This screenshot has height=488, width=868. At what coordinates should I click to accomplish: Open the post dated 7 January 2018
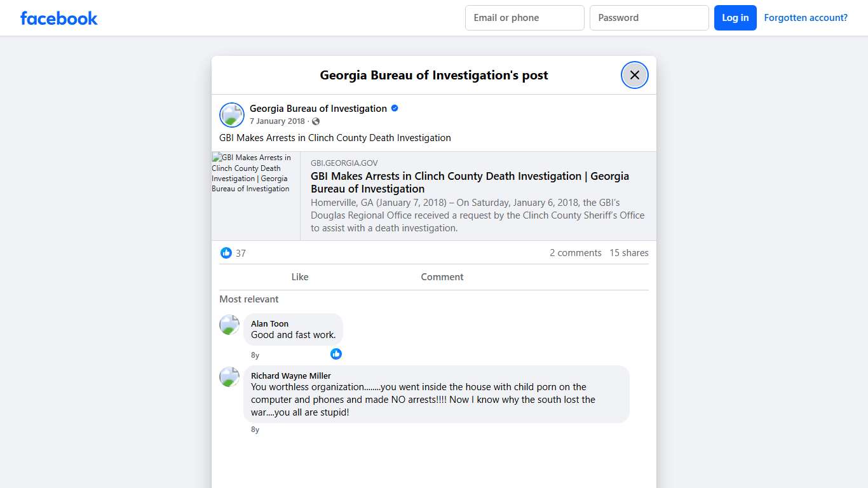coord(277,121)
